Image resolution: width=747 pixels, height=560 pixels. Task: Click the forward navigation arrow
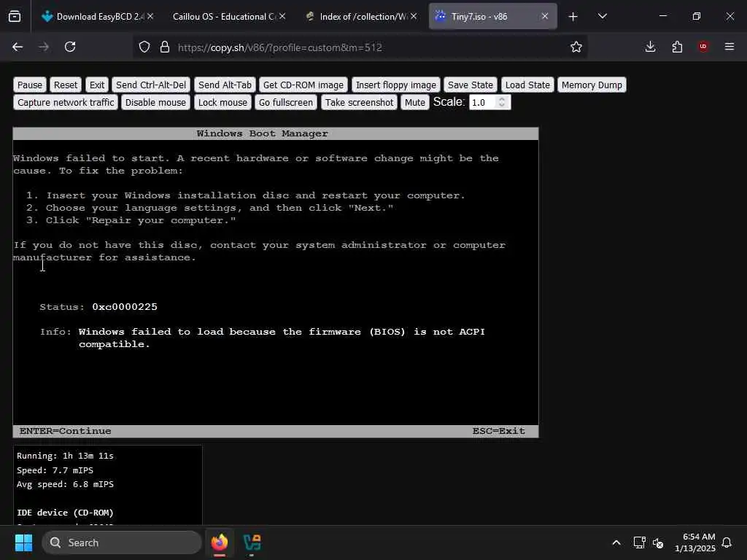(x=44, y=47)
